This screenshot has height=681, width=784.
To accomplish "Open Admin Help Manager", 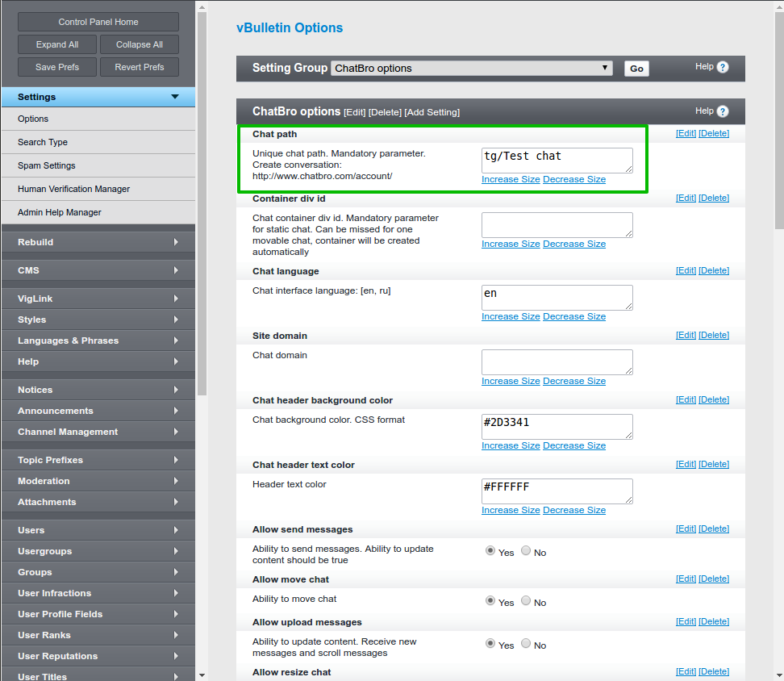I will (98, 212).
